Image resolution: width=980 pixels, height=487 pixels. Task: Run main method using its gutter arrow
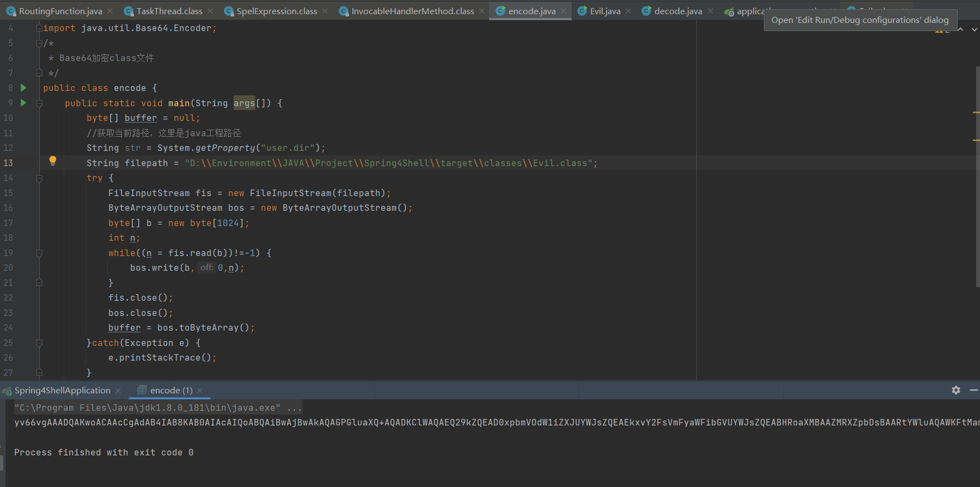(23, 102)
